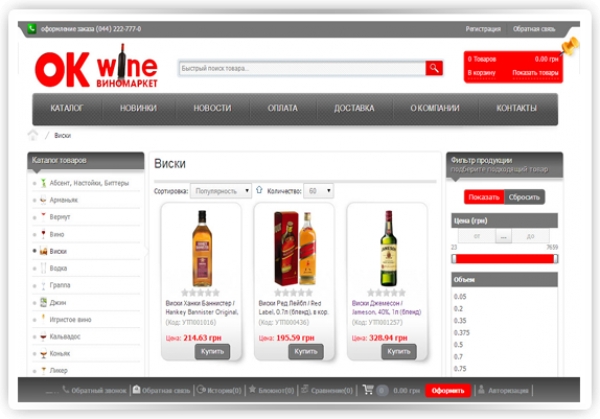Open the Сортировка Популярность dropdown
Image resolution: width=600 pixels, height=419 pixels.
click(221, 191)
